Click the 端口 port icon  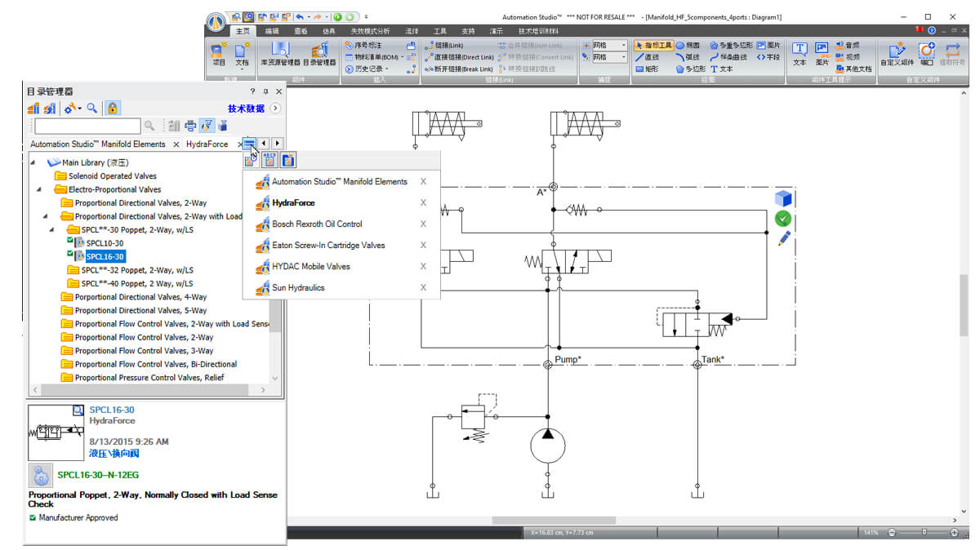click(926, 55)
